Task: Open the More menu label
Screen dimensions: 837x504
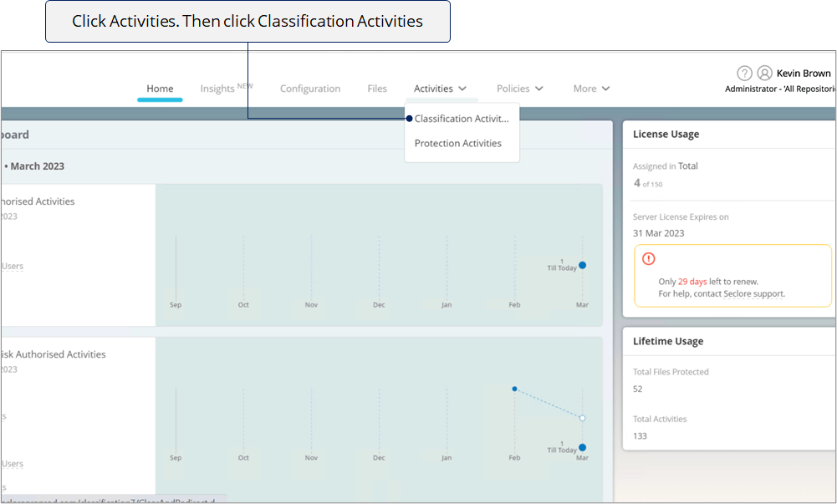Action: pos(585,89)
